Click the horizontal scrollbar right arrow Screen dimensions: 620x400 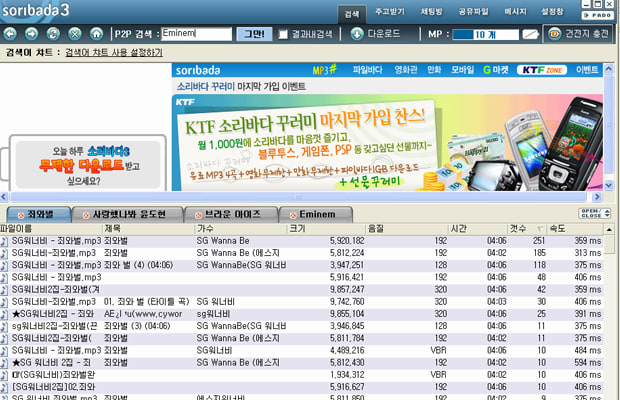click(597, 197)
